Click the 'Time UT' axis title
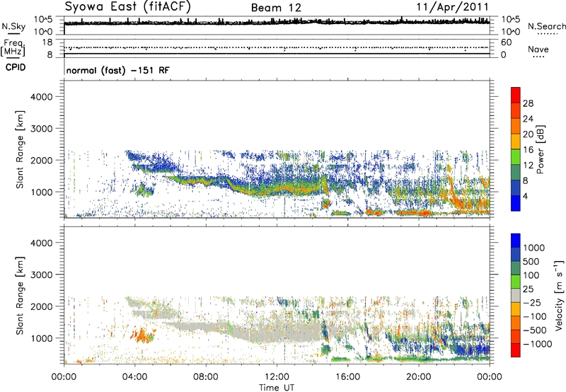This screenshot has width=566, height=392. 277,388
